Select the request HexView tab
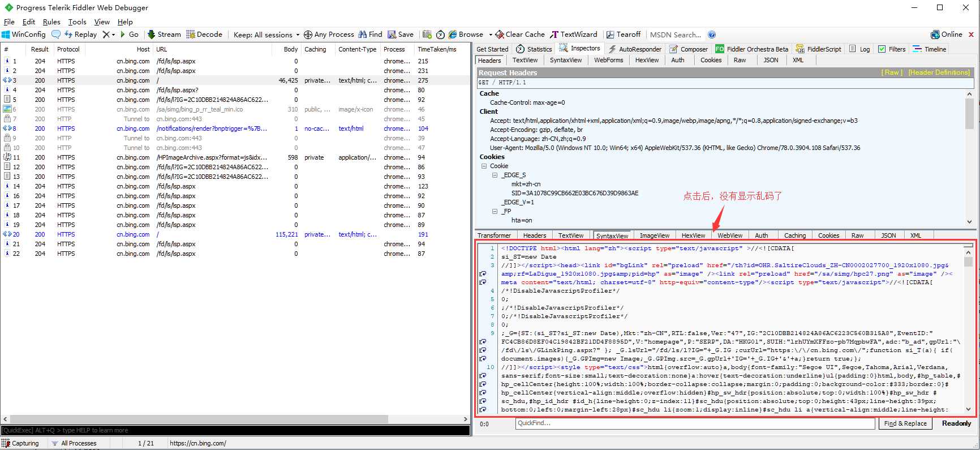This screenshot has width=980, height=450. tap(647, 60)
